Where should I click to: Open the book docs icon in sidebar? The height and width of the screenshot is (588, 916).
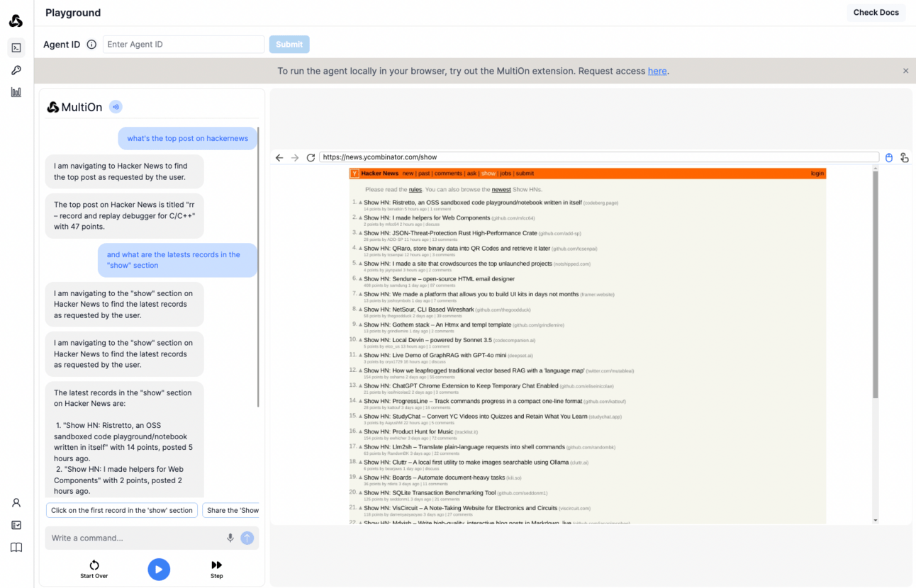16,548
